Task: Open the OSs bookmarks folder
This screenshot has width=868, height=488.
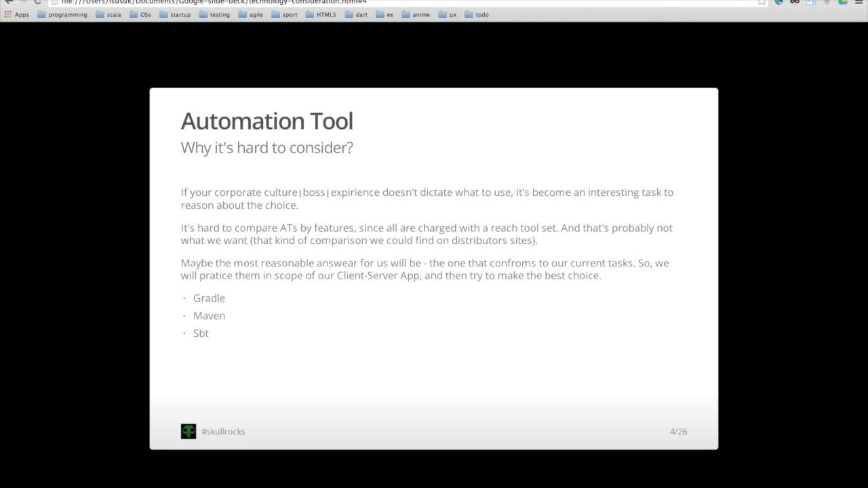Action: 140,14
